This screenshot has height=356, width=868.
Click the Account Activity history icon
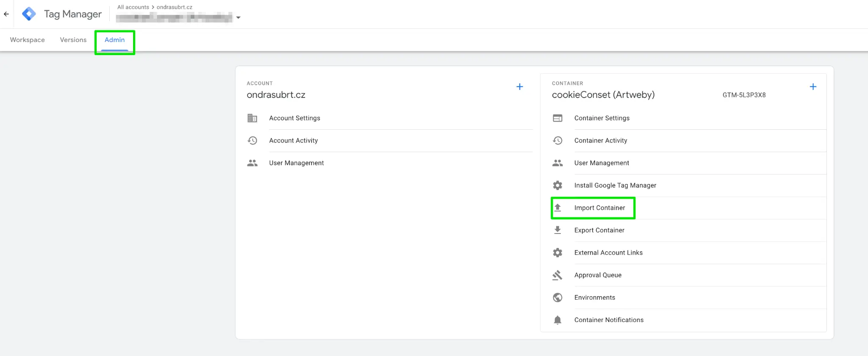click(x=252, y=141)
